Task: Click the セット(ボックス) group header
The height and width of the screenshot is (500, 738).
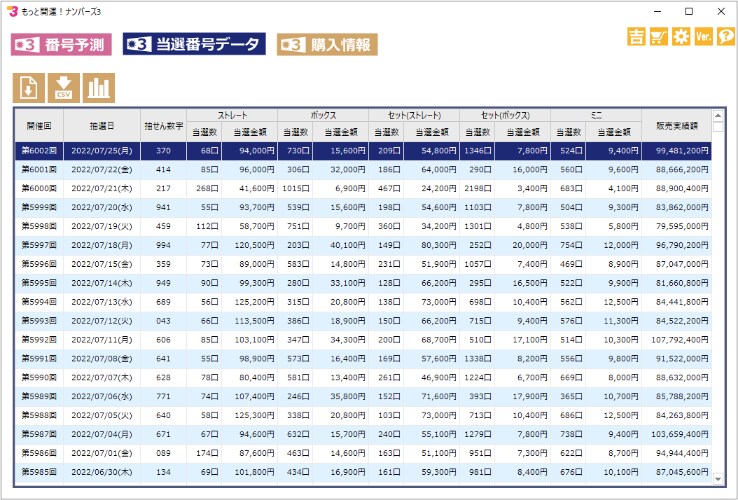Action: click(505, 115)
